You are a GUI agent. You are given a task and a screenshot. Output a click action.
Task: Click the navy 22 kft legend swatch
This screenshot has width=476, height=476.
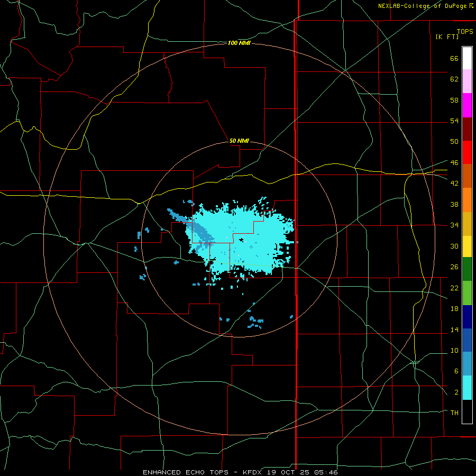tap(467, 317)
